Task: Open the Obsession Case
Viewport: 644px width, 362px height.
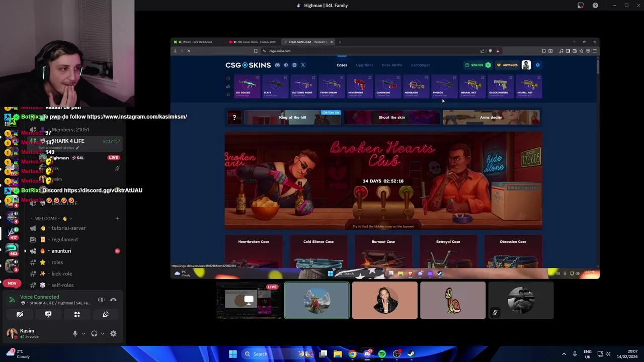Action: point(513,251)
